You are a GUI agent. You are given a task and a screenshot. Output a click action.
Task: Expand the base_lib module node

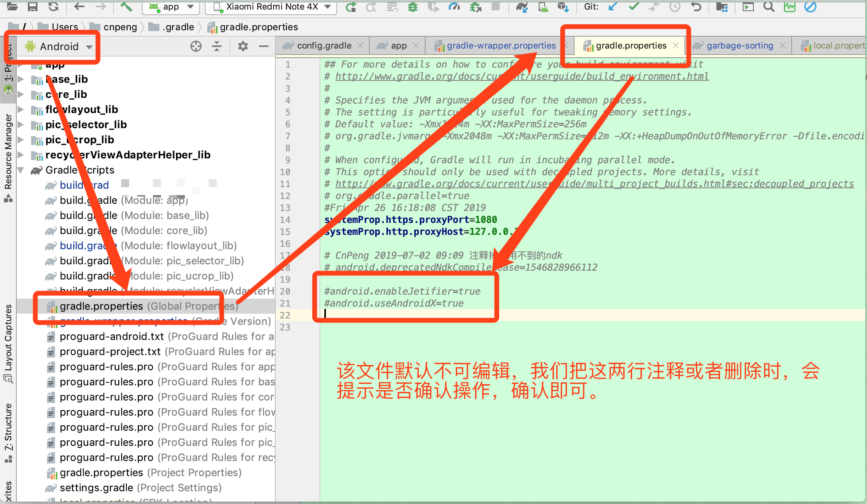21,79
